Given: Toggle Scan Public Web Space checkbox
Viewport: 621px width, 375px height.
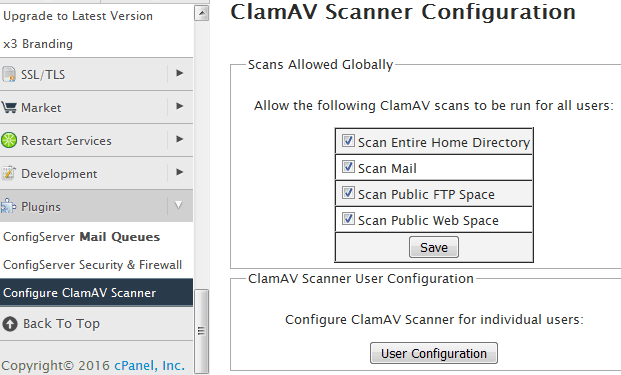Looking at the screenshot, I should (x=348, y=219).
